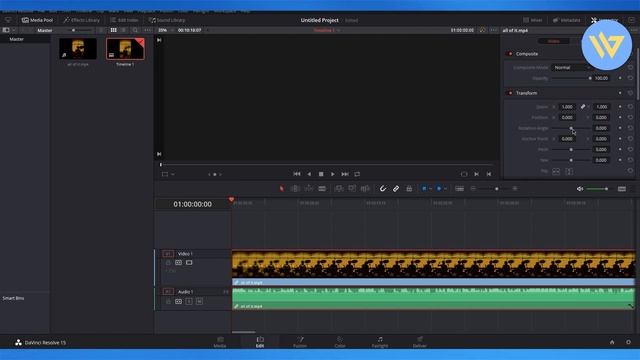Select the Blade edit tool
Image resolution: width=640 pixels, height=360 pixels.
[322, 189]
